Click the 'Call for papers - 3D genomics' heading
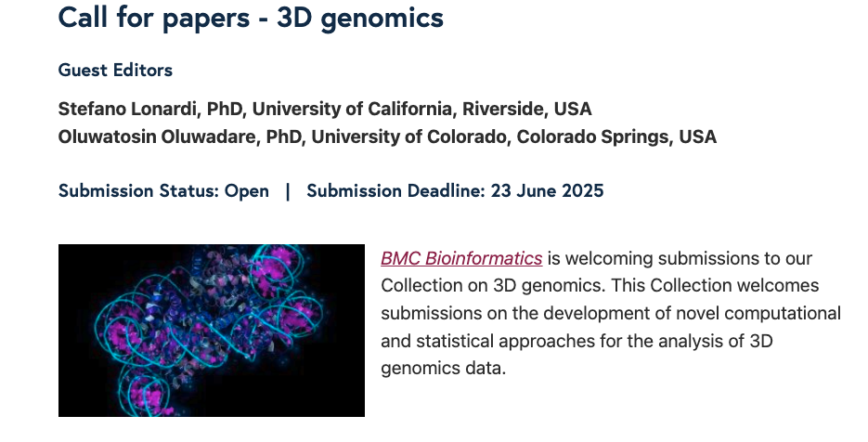 coord(251,17)
